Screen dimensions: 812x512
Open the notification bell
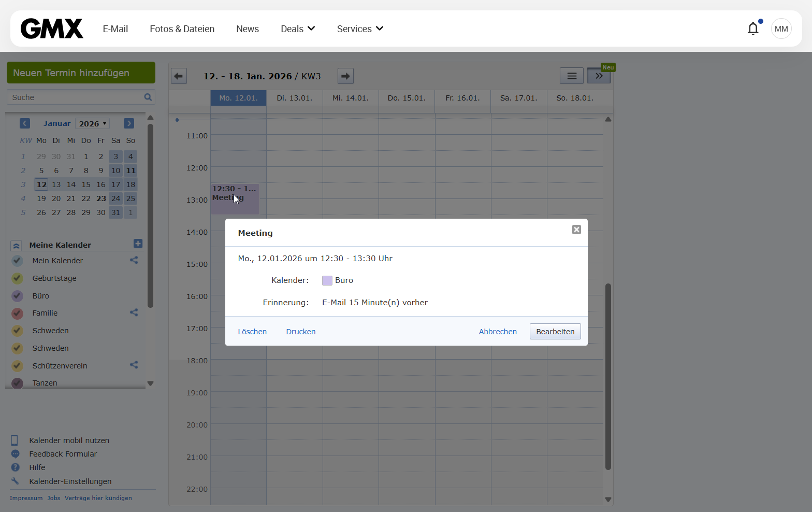click(753, 29)
